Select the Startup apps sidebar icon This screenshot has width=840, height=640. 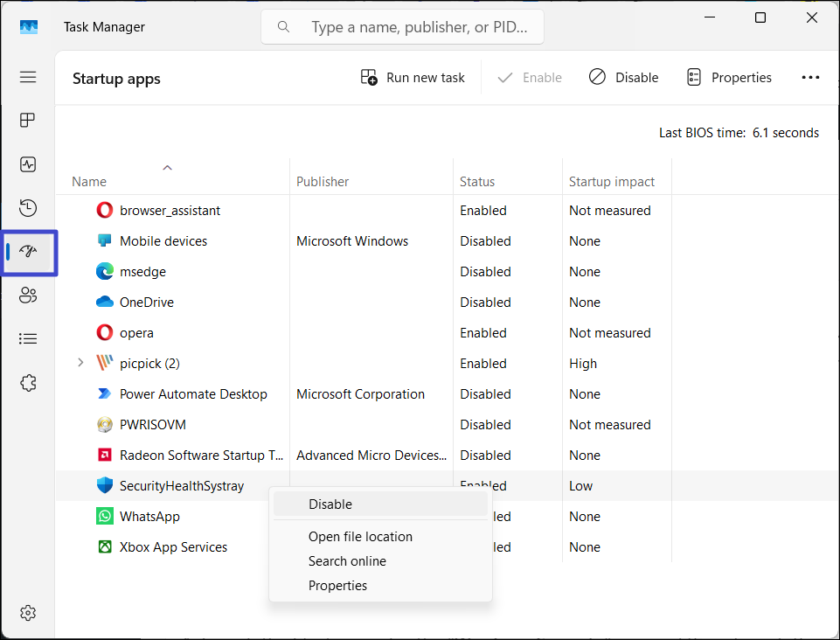28,252
